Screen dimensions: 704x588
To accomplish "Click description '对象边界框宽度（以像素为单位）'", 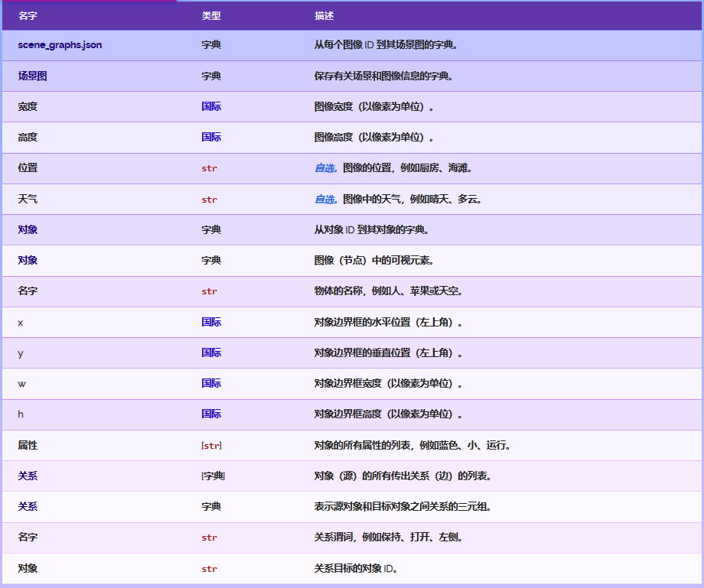I will point(388,383).
